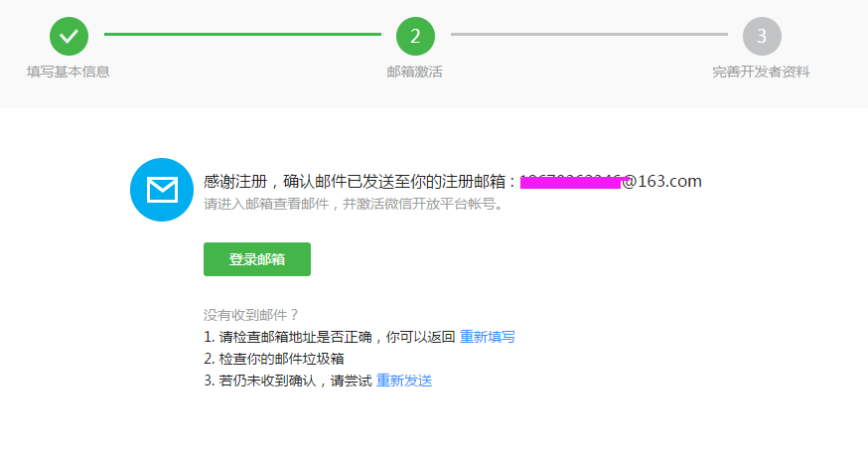868x460 pixels.
Task: Click 请进入邮箱查看邮件 instruction text
Action: tap(354, 204)
